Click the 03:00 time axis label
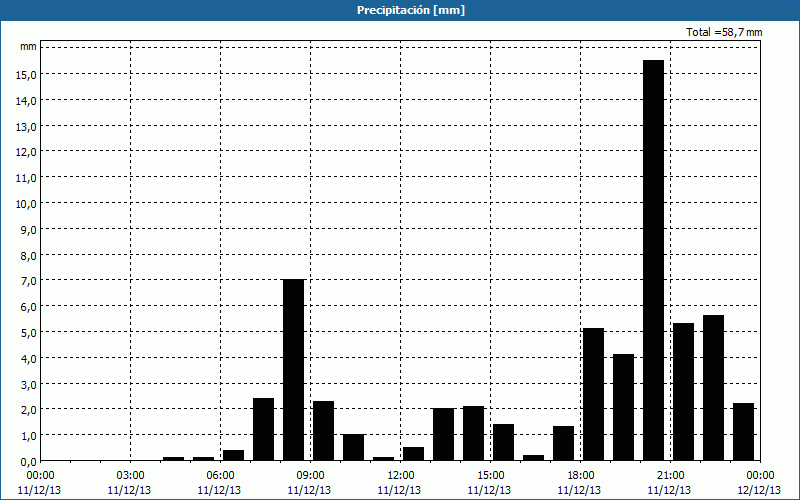 click(x=130, y=476)
